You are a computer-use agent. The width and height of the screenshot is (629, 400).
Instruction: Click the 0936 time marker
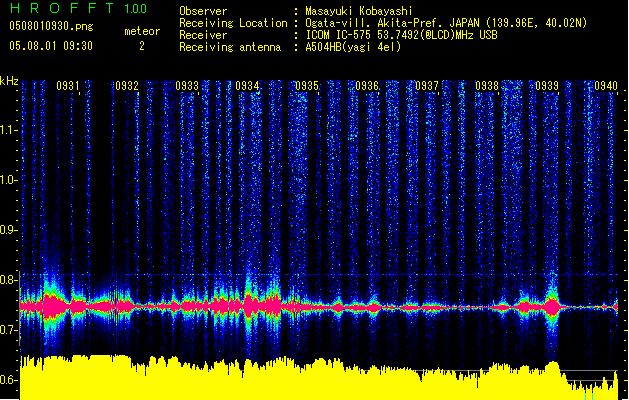(367, 86)
